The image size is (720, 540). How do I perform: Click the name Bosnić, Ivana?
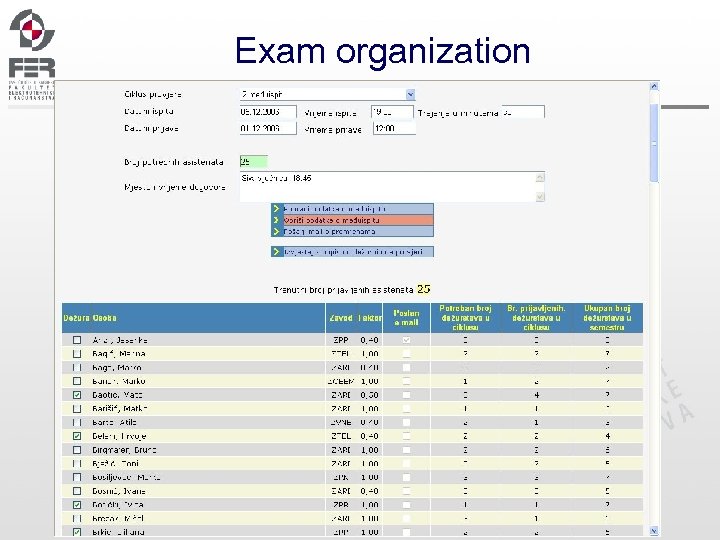coord(118,491)
